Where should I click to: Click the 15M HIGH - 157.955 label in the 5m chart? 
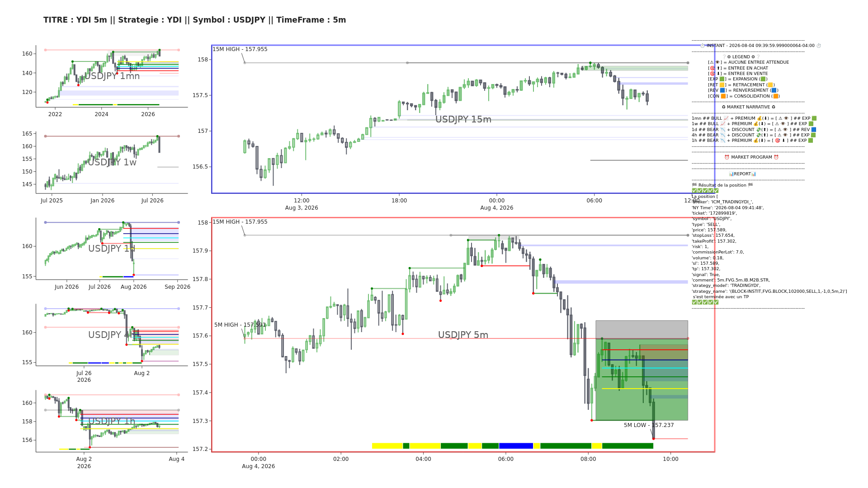coord(240,222)
